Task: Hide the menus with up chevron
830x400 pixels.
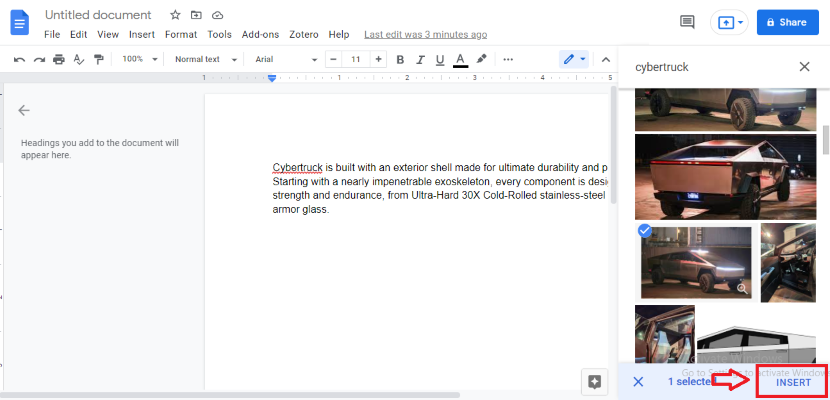Action: (x=606, y=59)
